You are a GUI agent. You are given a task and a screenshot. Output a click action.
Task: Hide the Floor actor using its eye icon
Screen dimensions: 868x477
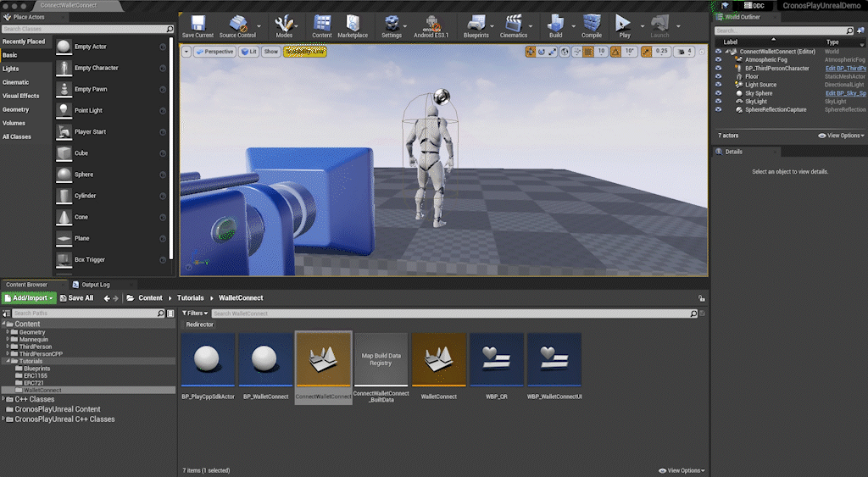(x=719, y=76)
